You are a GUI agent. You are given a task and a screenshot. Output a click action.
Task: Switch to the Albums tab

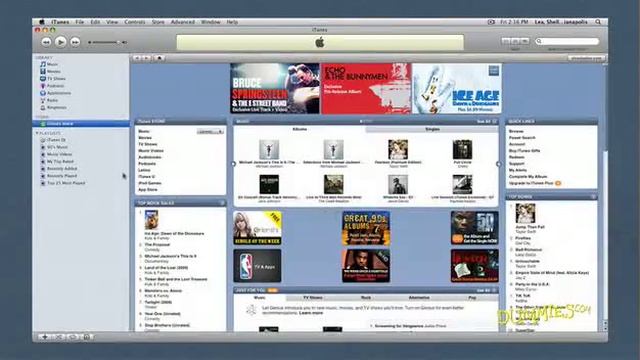coord(300,129)
